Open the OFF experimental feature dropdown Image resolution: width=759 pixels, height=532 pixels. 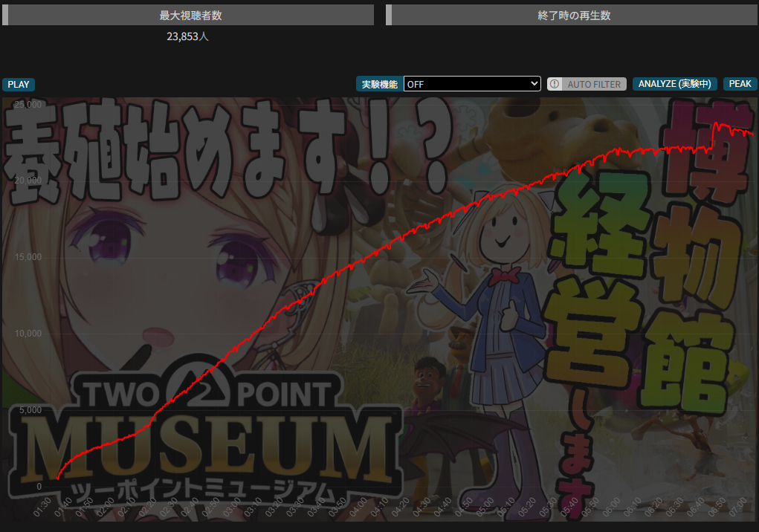[x=472, y=84]
